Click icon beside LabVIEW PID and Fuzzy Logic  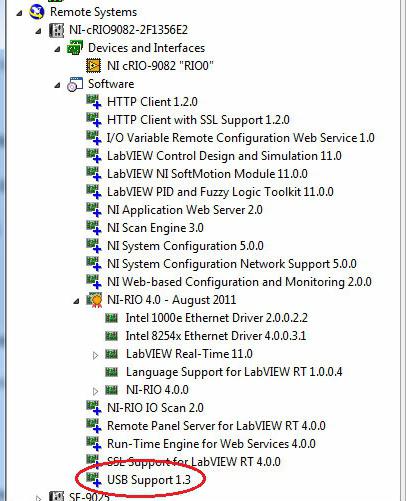[94, 192]
